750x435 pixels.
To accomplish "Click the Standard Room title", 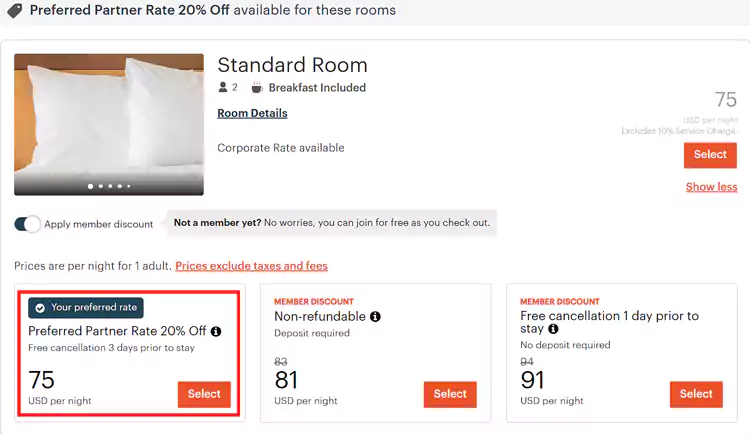I will [x=293, y=65].
